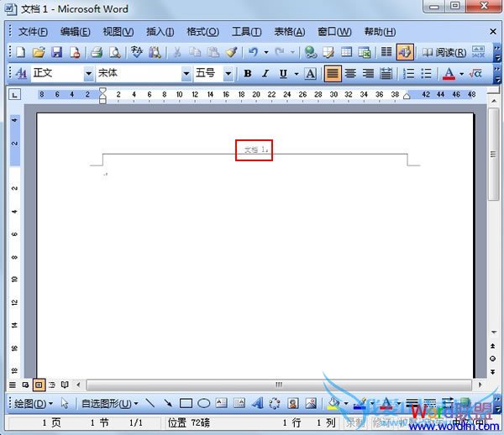Insert a vertical text box
This screenshot has height=435, width=504.
click(239, 403)
